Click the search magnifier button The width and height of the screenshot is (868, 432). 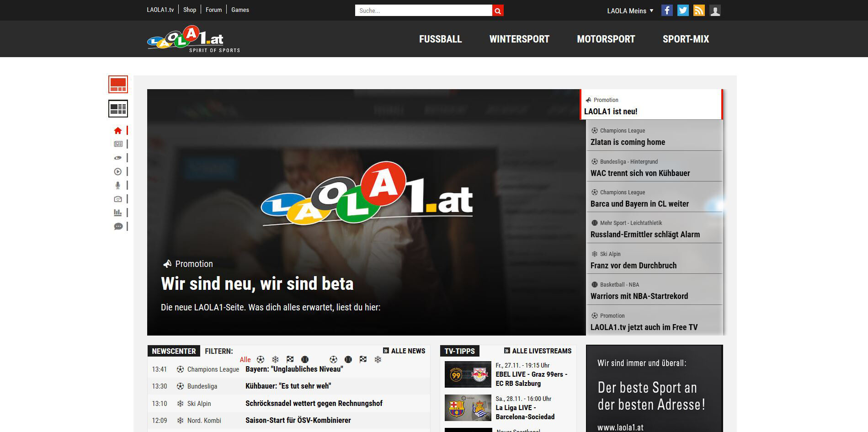coord(498,11)
